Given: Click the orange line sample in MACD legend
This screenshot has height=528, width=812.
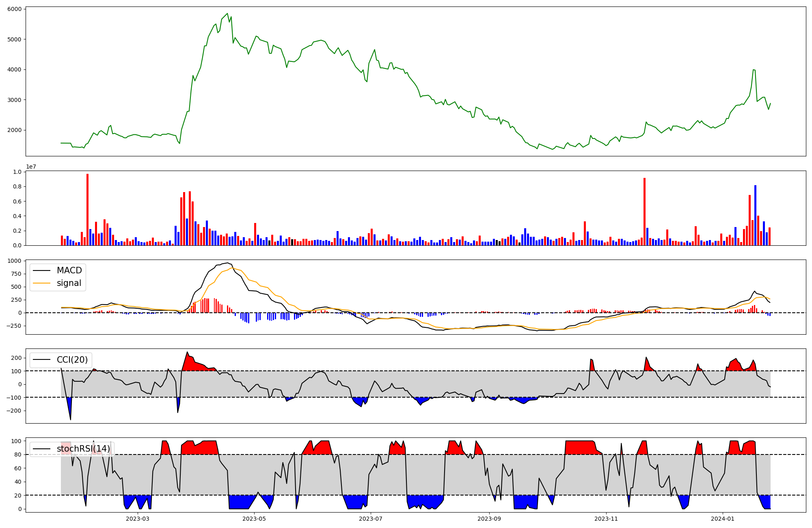Looking at the screenshot, I should point(42,283).
